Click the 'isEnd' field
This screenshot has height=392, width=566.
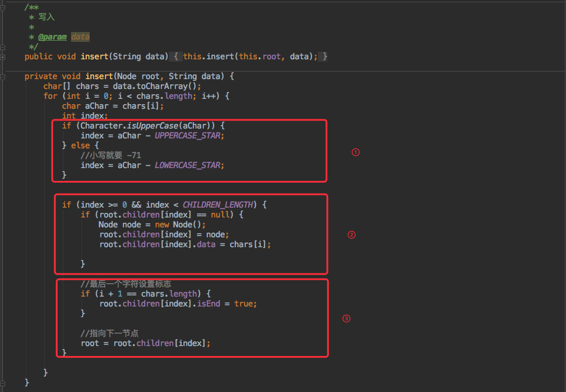[x=208, y=304]
